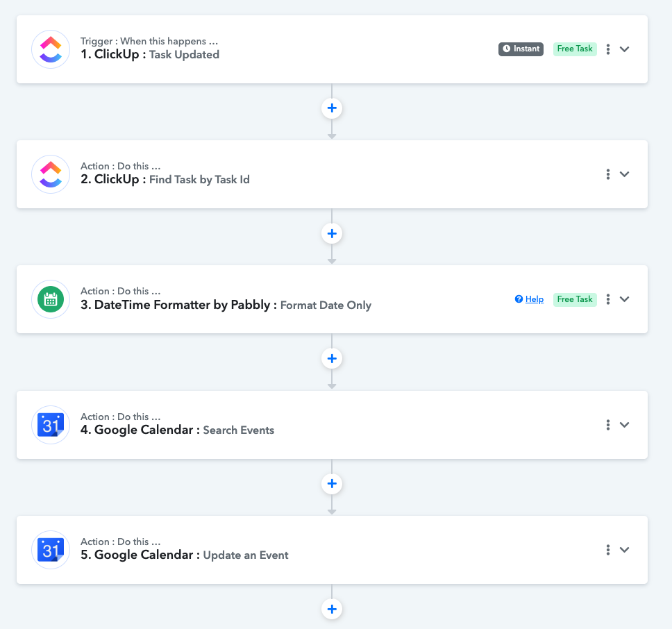Expand the Google Calendar Search Events step
The height and width of the screenshot is (629, 672).
pyautogui.click(x=624, y=425)
